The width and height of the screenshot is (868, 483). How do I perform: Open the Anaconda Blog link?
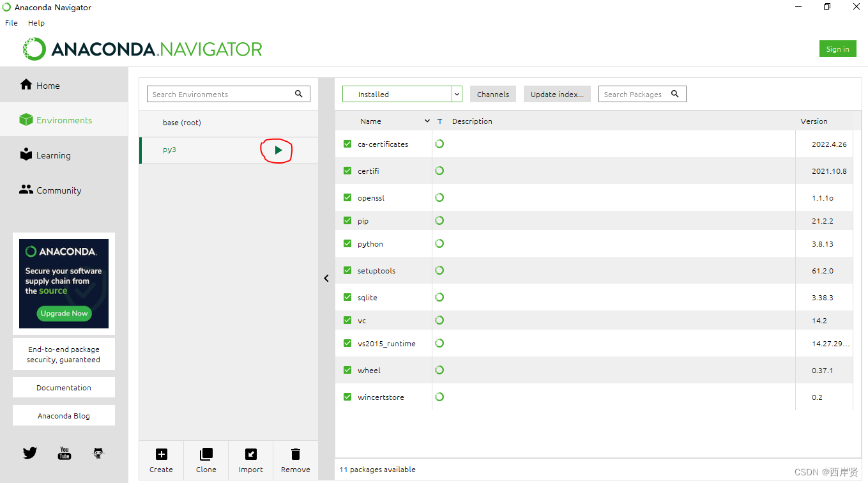point(64,415)
